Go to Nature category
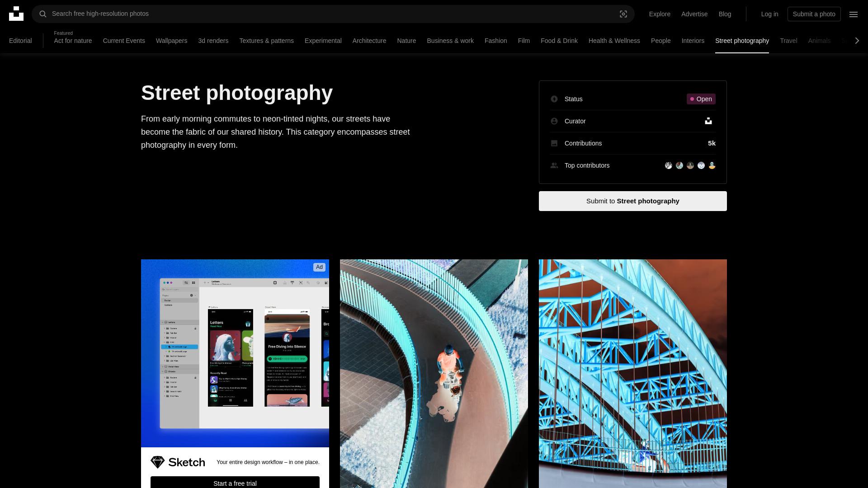The width and height of the screenshot is (868, 488). click(x=406, y=41)
